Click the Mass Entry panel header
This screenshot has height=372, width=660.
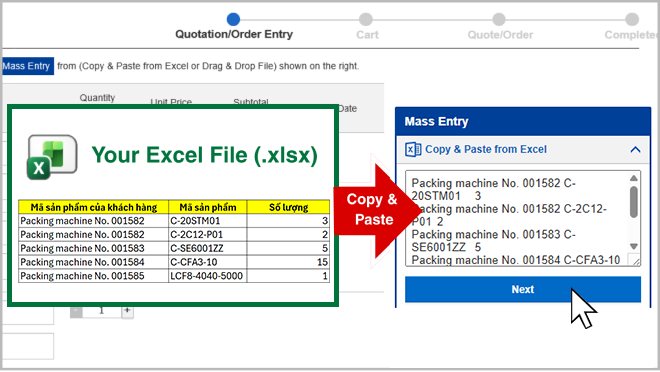pyautogui.click(x=523, y=122)
